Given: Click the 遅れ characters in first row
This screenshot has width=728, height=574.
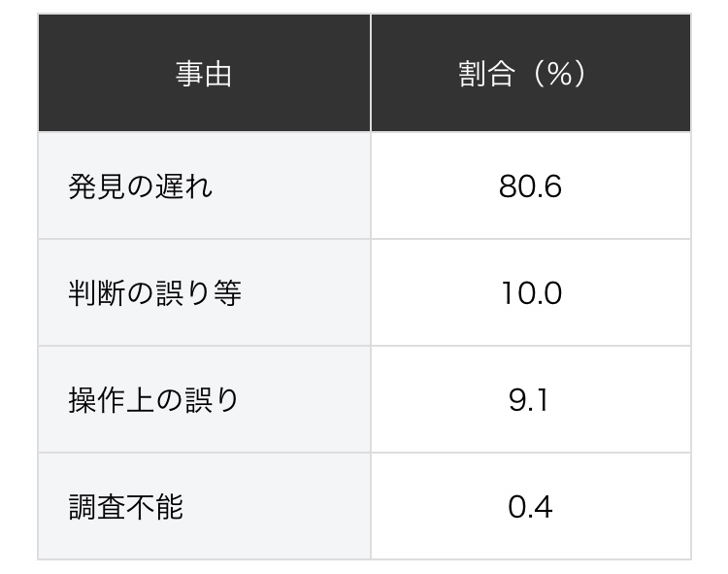Looking at the screenshot, I should (183, 186).
